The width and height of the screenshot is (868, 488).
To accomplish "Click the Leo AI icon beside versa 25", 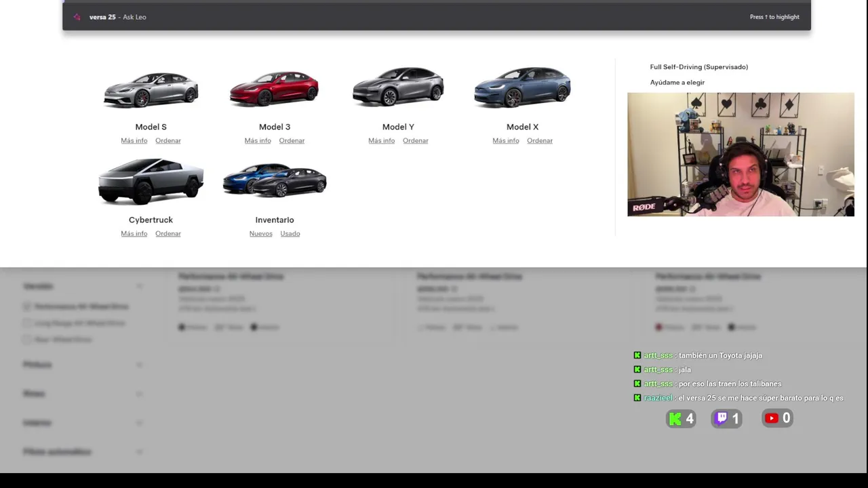I will [77, 17].
